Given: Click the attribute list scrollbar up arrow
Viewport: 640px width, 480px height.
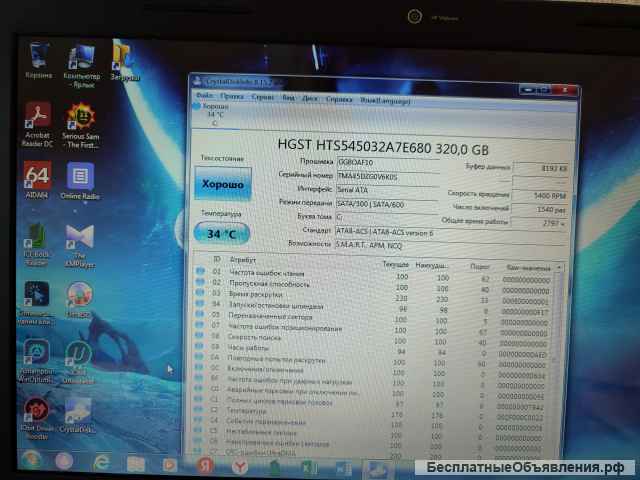Looking at the screenshot, I should pos(559,268).
